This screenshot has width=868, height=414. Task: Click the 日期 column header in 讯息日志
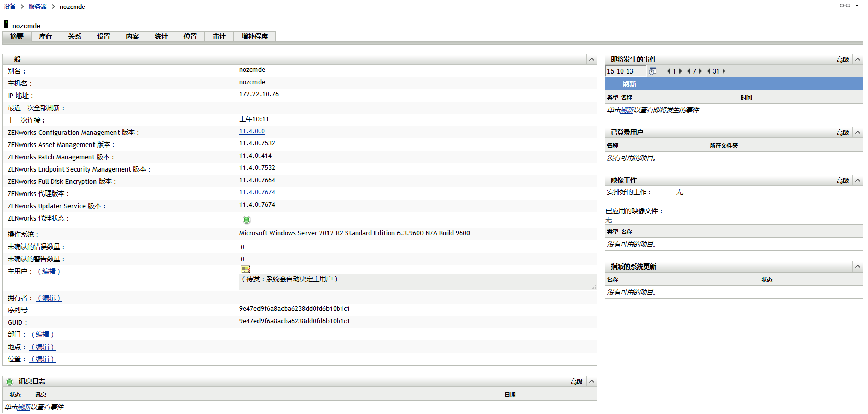click(x=510, y=395)
